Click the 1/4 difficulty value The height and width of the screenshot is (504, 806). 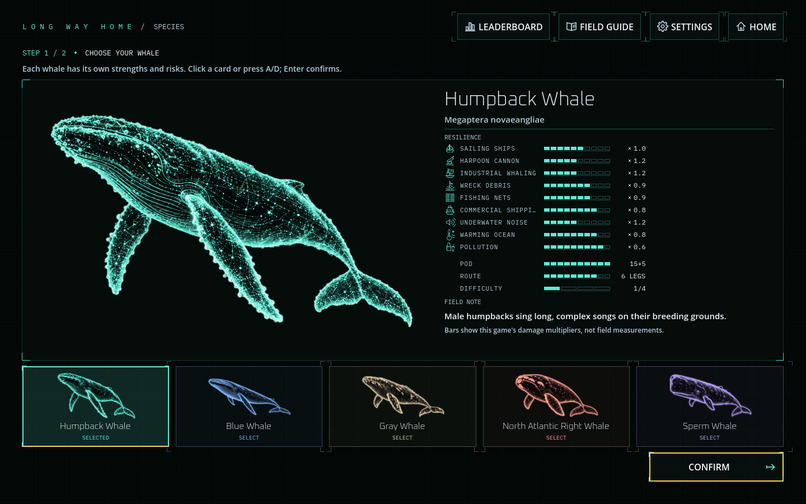(639, 289)
